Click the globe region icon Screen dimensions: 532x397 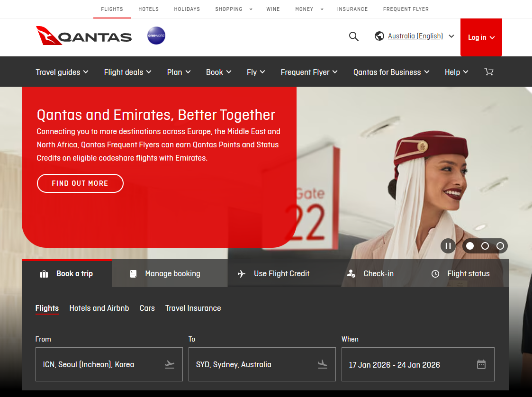[379, 36]
